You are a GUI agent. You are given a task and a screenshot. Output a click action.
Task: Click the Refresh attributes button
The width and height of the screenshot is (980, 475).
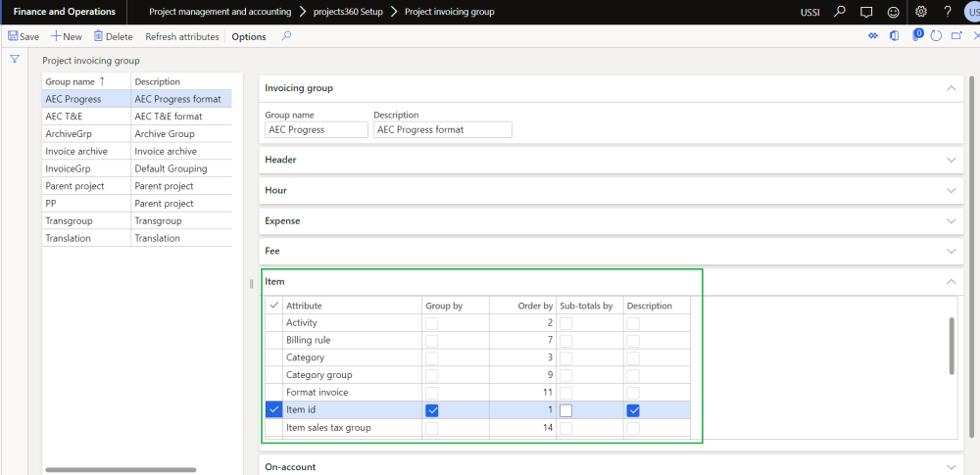tap(182, 36)
